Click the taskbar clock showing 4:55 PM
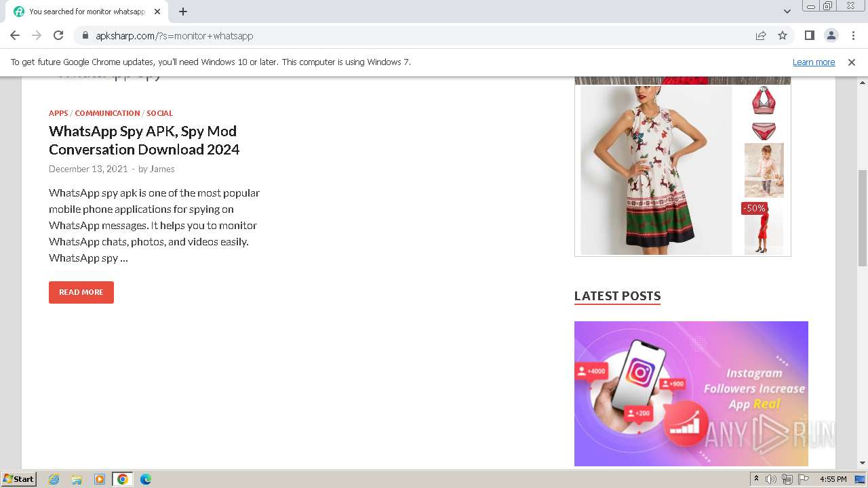This screenshot has width=868, height=488. (833, 479)
